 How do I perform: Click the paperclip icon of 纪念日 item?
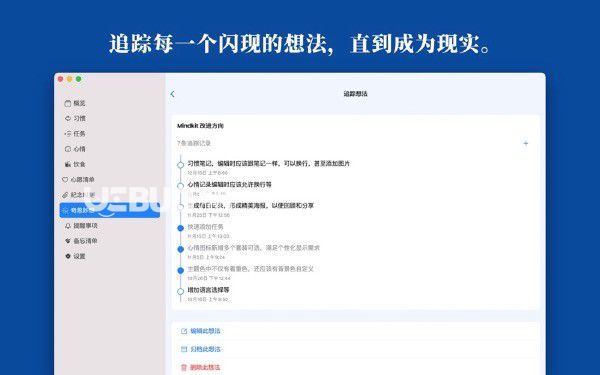pyautogui.click(x=65, y=195)
